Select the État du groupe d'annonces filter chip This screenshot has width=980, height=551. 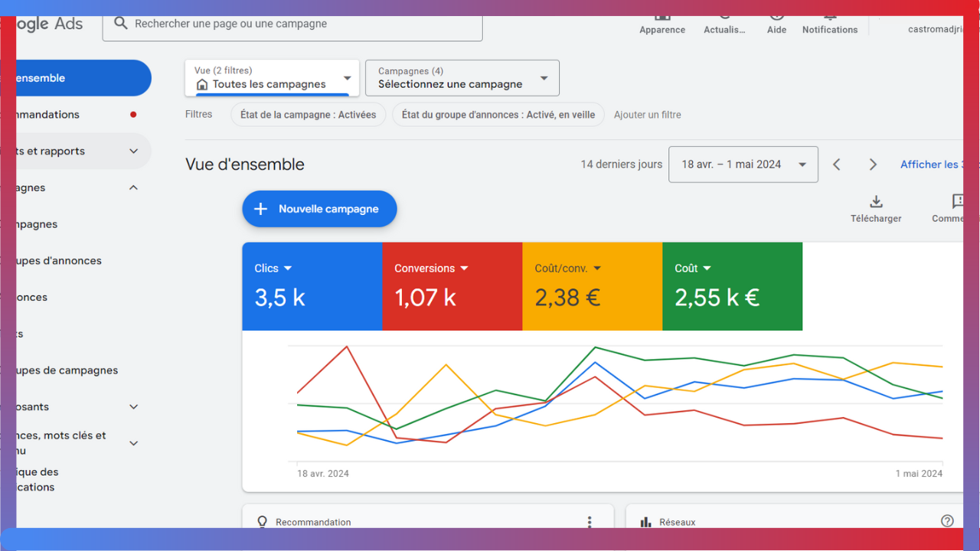pos(498,115)
